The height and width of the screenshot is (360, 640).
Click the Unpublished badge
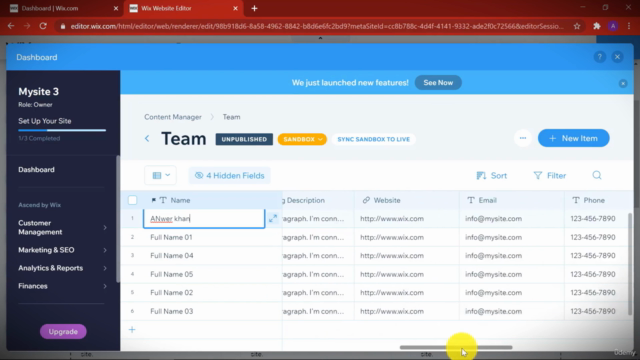click(x=244, y=139)
